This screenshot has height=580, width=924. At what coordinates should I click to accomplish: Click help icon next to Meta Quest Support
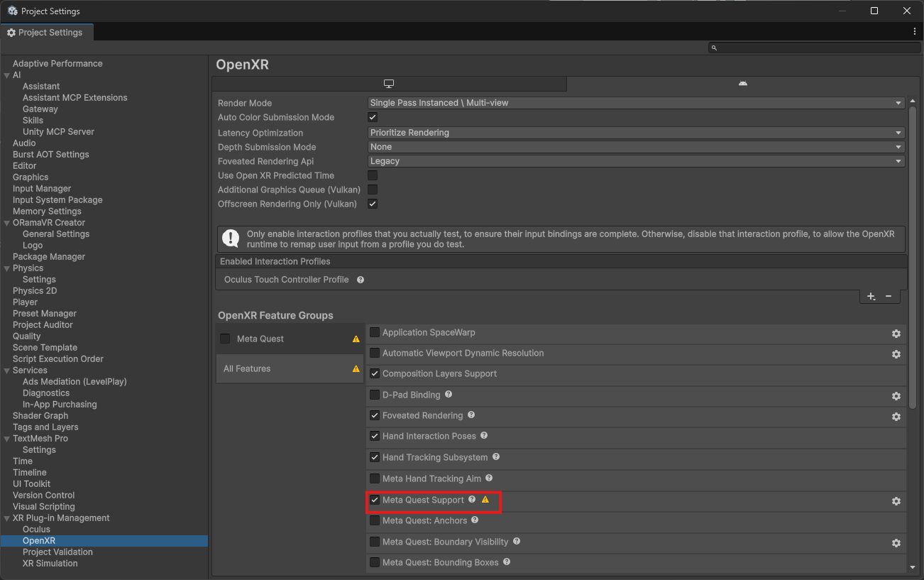472,499
